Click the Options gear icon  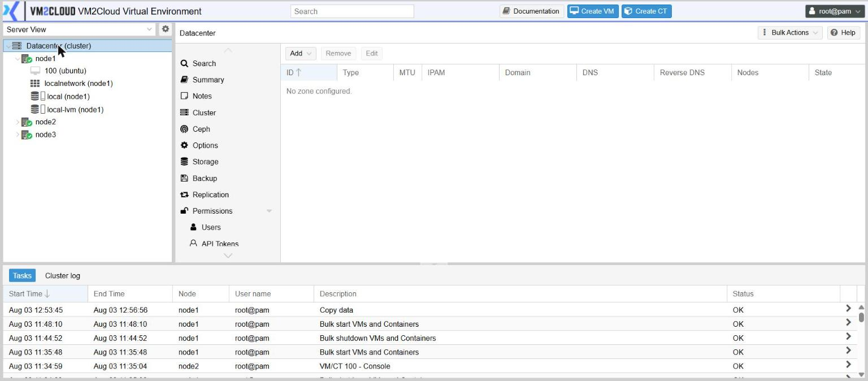(184, 145)
